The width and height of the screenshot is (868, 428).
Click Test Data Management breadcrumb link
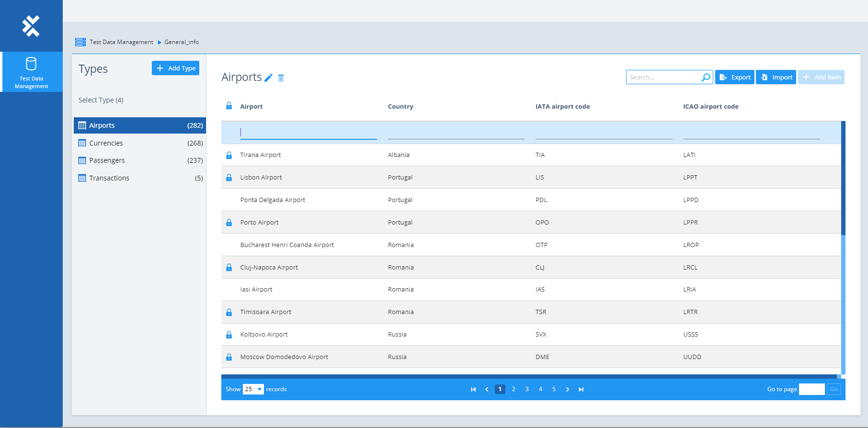pyautogui.click(x=121, y=42)
